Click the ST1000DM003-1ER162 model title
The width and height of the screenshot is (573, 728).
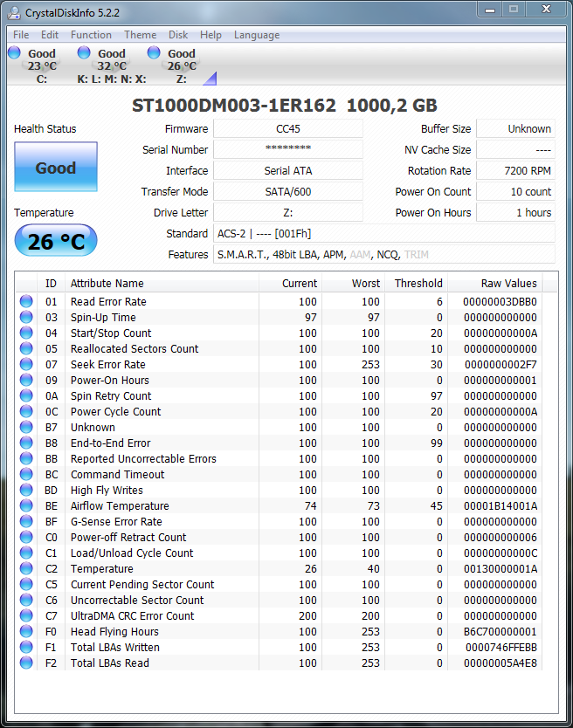pyautogui.click(x=234, y=106)
